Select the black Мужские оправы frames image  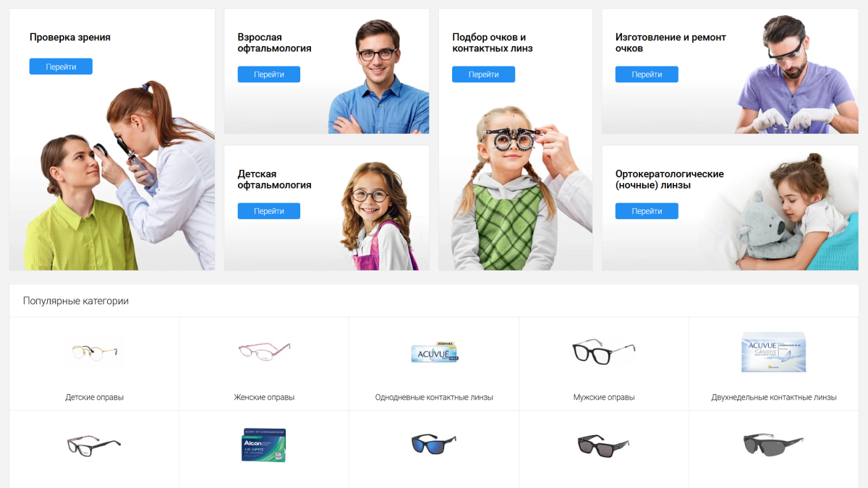604,351
